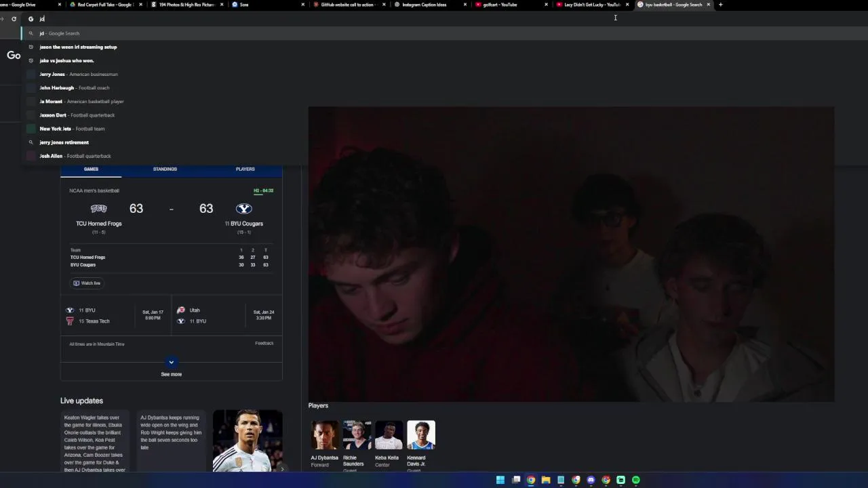Click the dark webcam video overlay

click(x=571, y=254)
